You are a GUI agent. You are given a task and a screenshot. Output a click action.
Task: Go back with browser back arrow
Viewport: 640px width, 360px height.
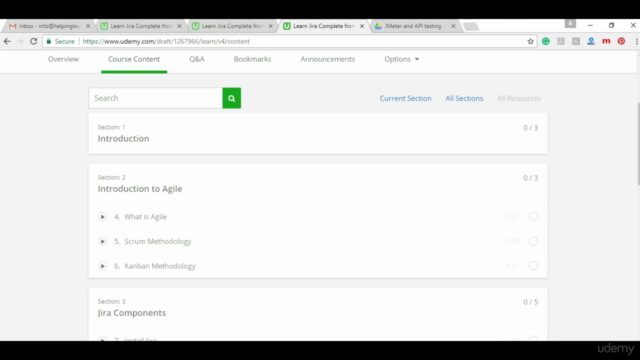click(x=7, y=41)
